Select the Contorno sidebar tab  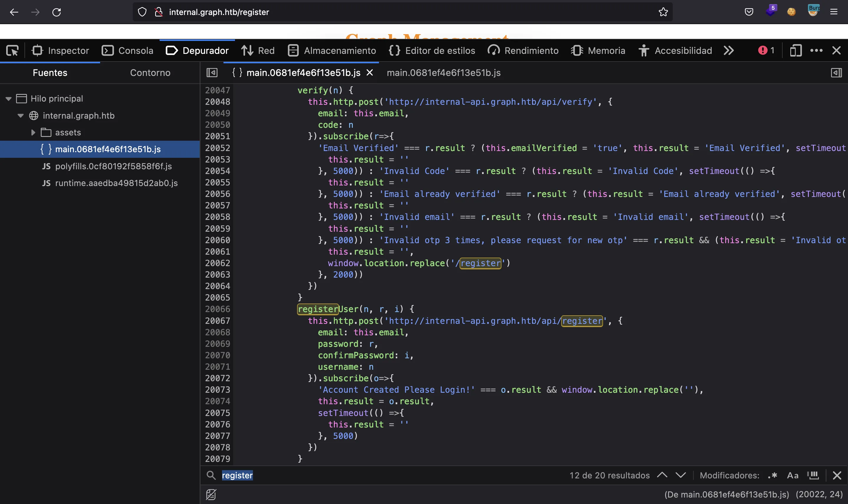150,73
